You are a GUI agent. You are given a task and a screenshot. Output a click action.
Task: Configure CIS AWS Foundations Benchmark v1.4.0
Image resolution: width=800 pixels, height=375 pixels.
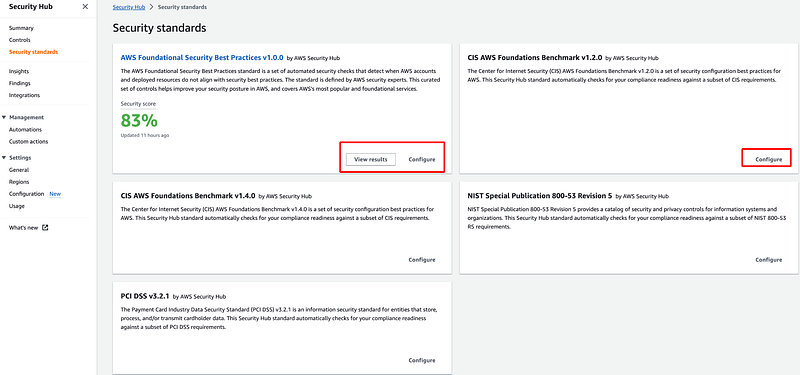[x=422, y=260]
